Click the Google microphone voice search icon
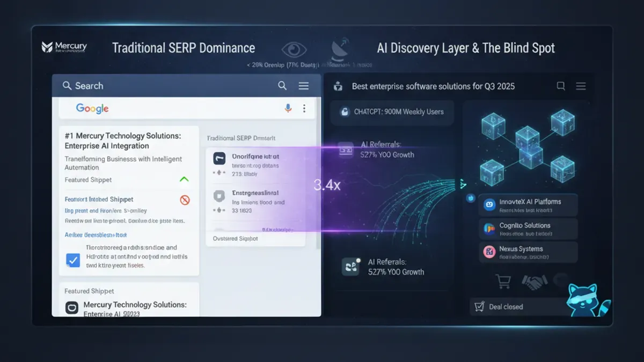The height and width of the screenshot is (362, 644). point(288,108)
